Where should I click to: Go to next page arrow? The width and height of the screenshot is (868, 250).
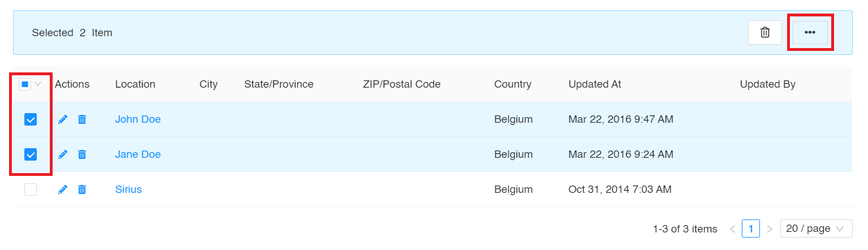770,229
